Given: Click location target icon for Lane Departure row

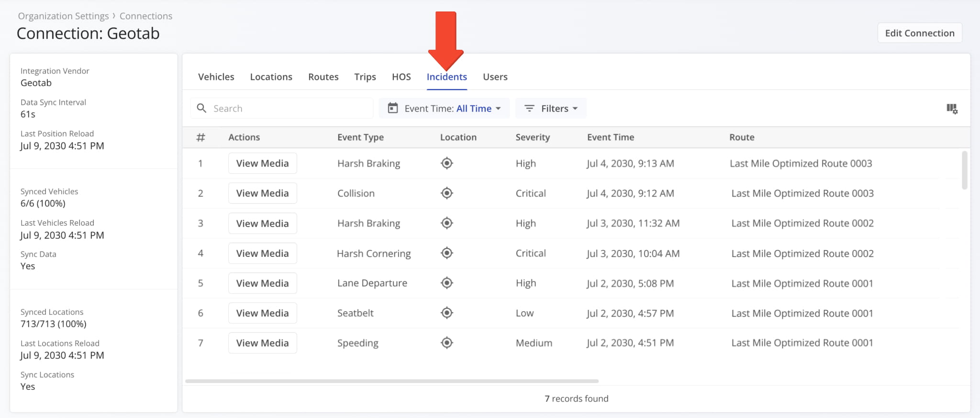Looking at the screenshot, I should pos(446,283).
